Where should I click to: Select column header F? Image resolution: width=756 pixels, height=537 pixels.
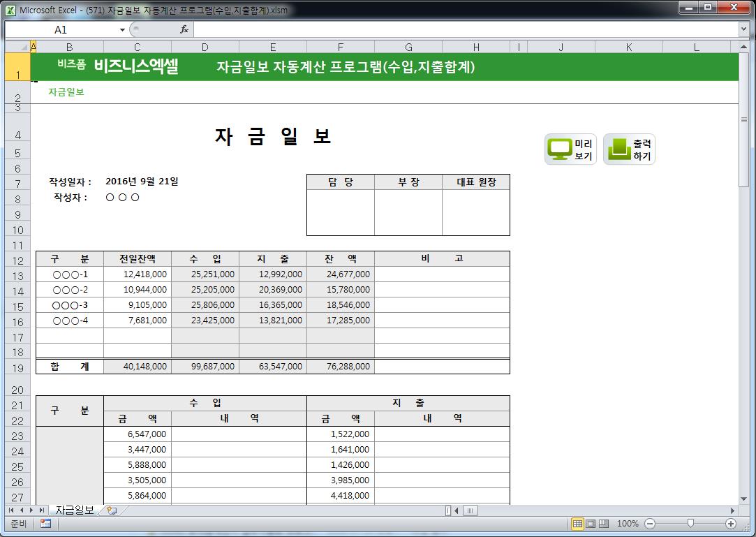coord(340,47)
